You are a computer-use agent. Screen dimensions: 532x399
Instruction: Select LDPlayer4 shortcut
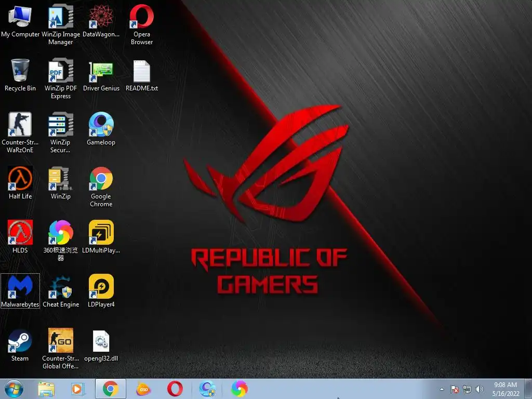click(x=101, y=291)
